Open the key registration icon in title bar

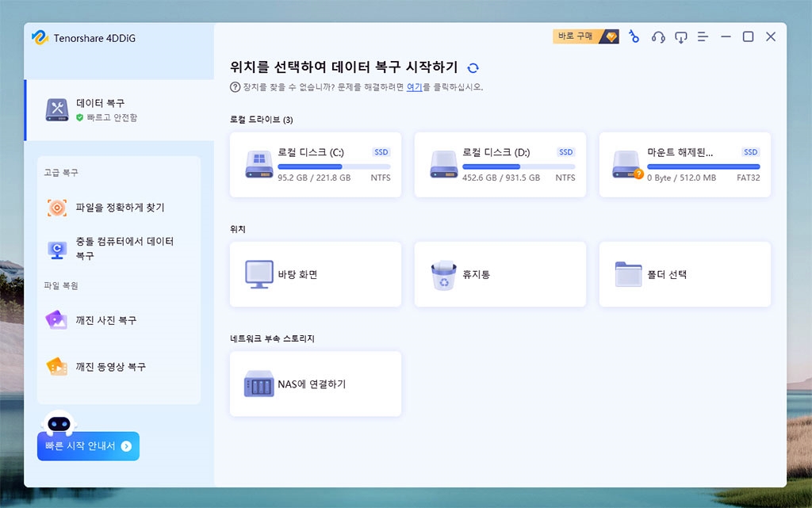(634, 36)
